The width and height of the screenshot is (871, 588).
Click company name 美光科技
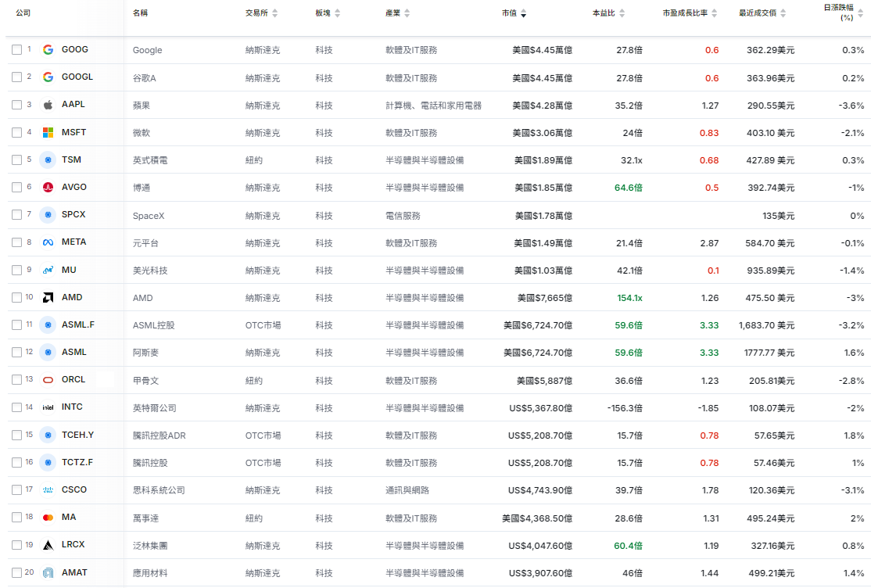(150, 271)
